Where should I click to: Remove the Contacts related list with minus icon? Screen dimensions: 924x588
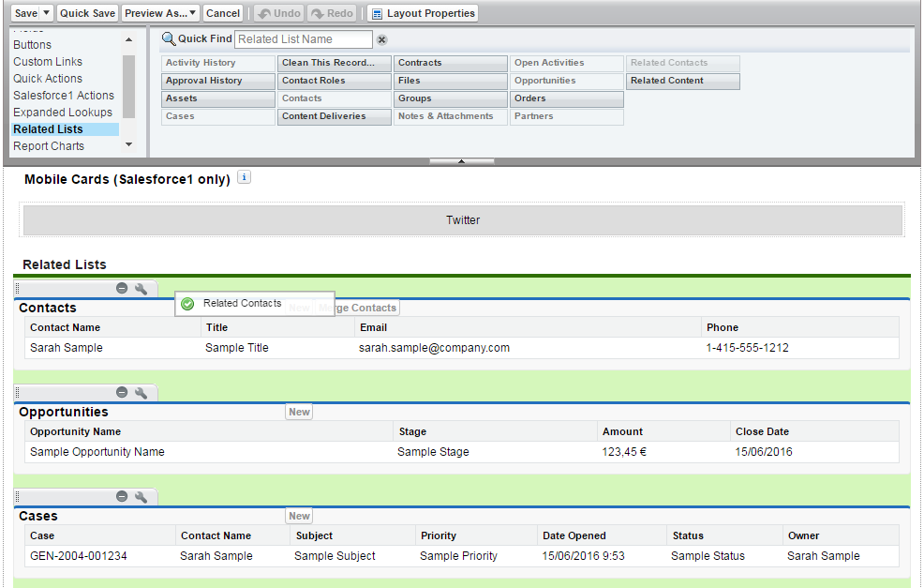point(122,289)
